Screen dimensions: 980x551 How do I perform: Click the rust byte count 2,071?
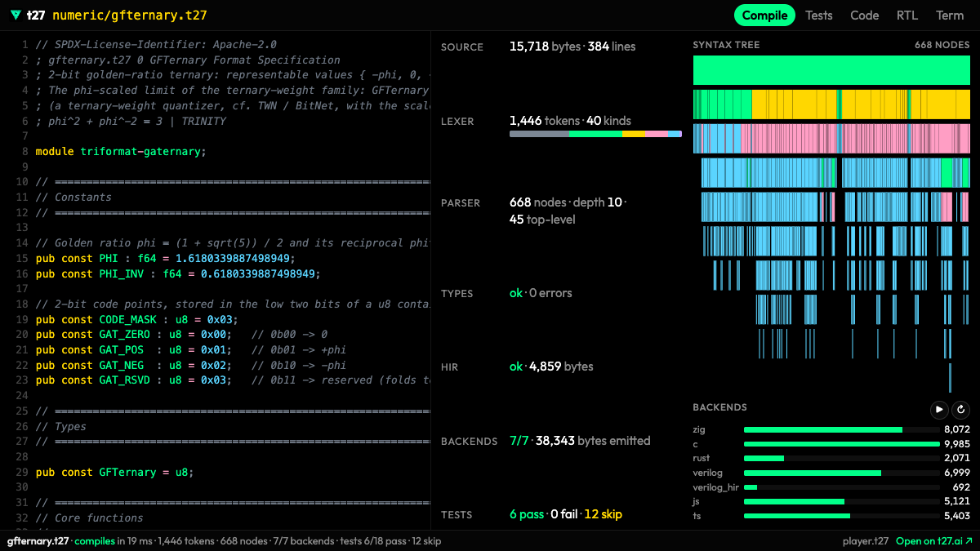[x=957, y=459]
